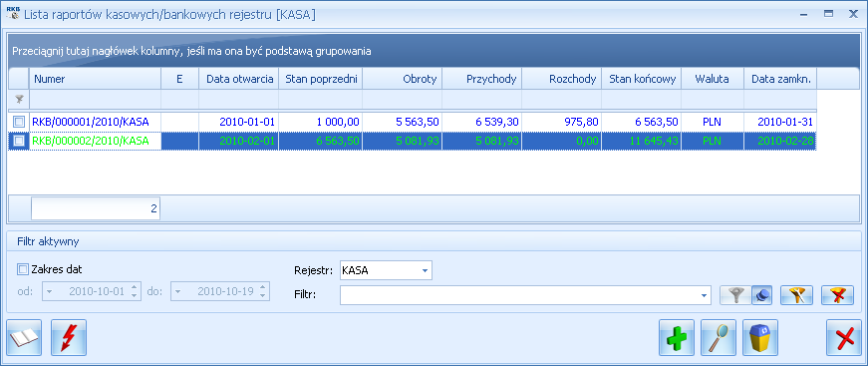Delete report using the trash bin icon
Image resolution: width=868 pixels, height=366 pixels.
(x=760, y=337)
